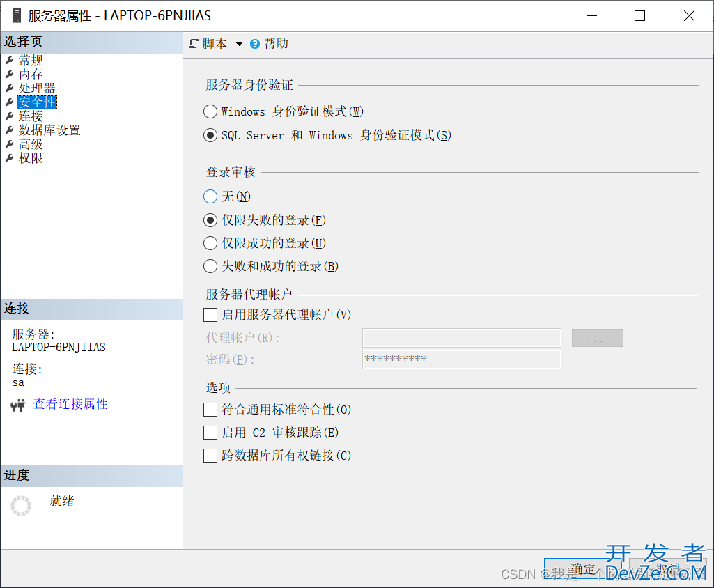This screenshot has height=588, width=714.
Task: Click the server name LAPTOP-6PNJIIAS text
Action: tap(59, 348)
